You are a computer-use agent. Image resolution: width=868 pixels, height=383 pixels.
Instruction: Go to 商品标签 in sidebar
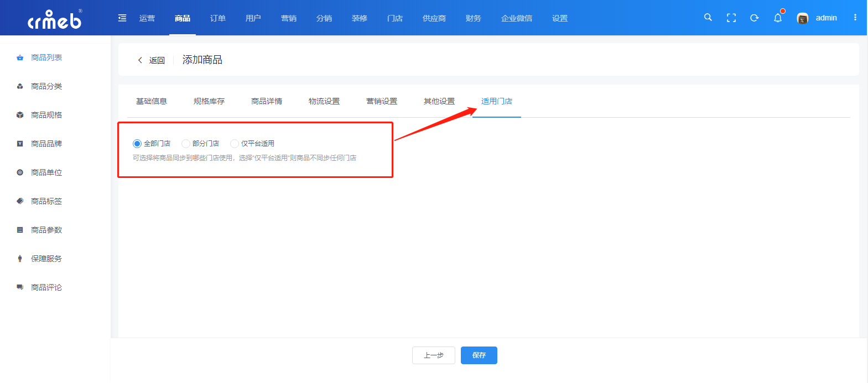click(46, 201)
